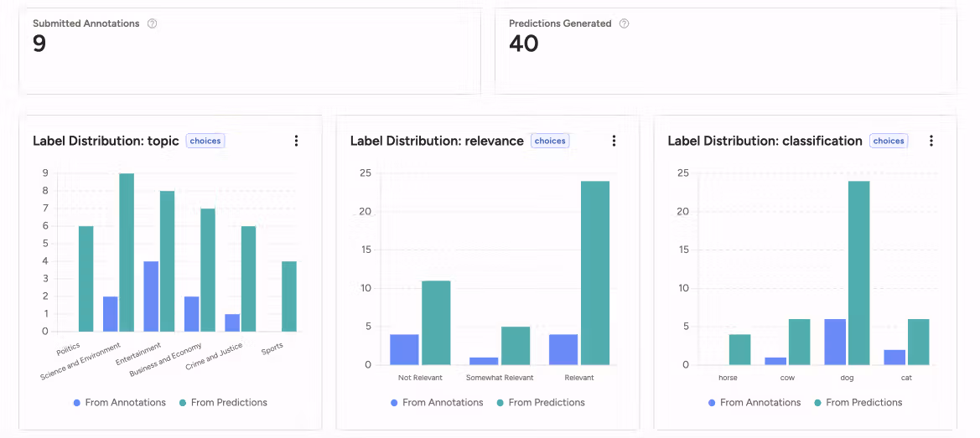Click the Relevant predictions bar
The width and height of the screenshot is (980, 438).
595,273
